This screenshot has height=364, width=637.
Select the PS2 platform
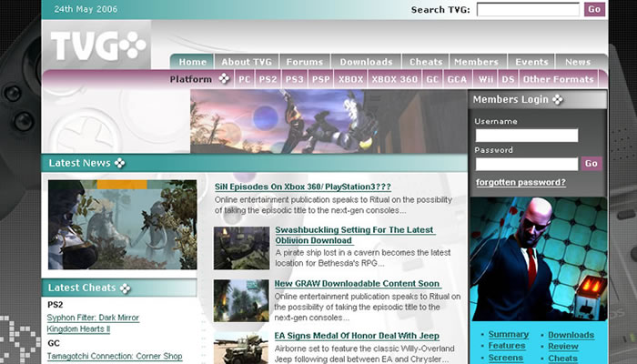pos(268,79)
